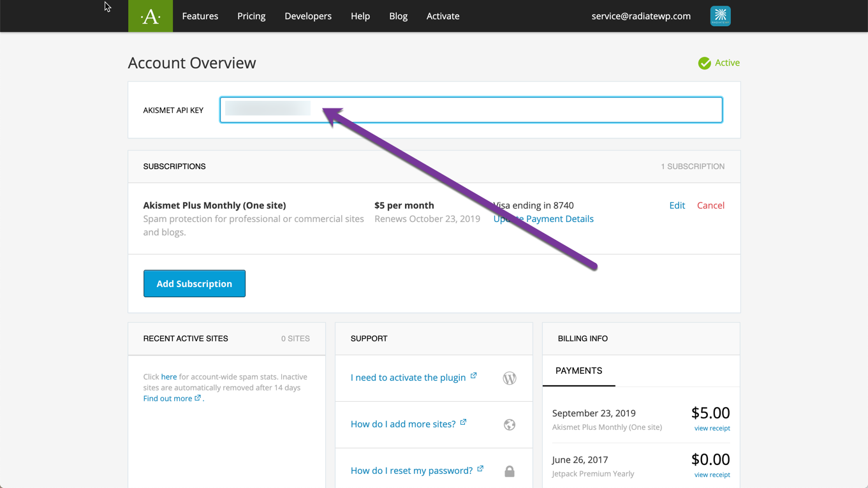Open Pricing in the navigation bar
Viewport: 868px width, 488px height.
tap(251, 16)
